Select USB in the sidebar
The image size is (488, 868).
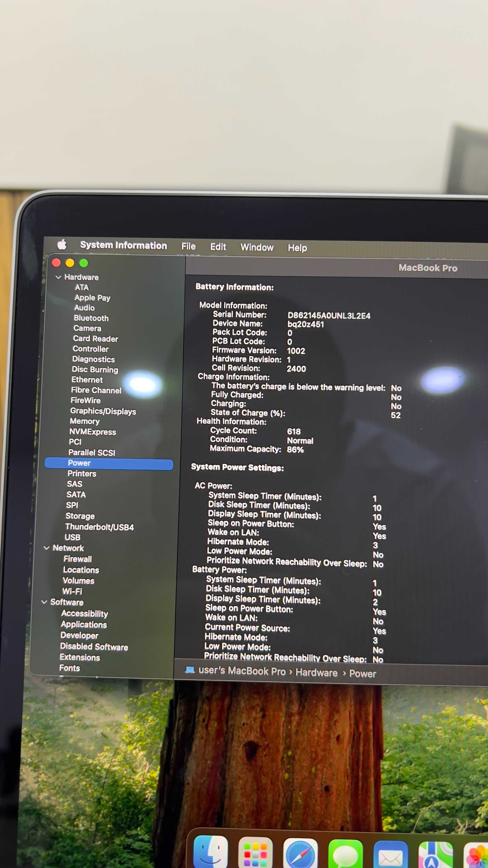pyautogui.click(x=73, y=537)
